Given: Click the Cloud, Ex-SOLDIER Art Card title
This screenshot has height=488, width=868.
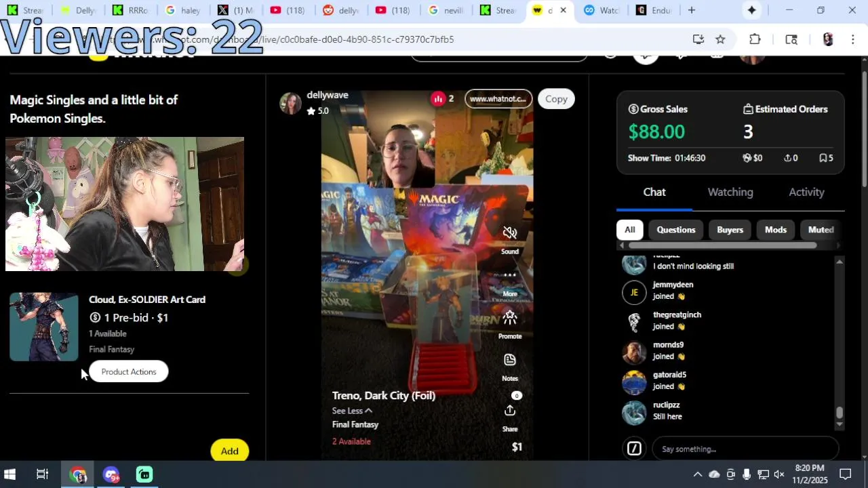Looking at the screenshot, I should point(147,300).
